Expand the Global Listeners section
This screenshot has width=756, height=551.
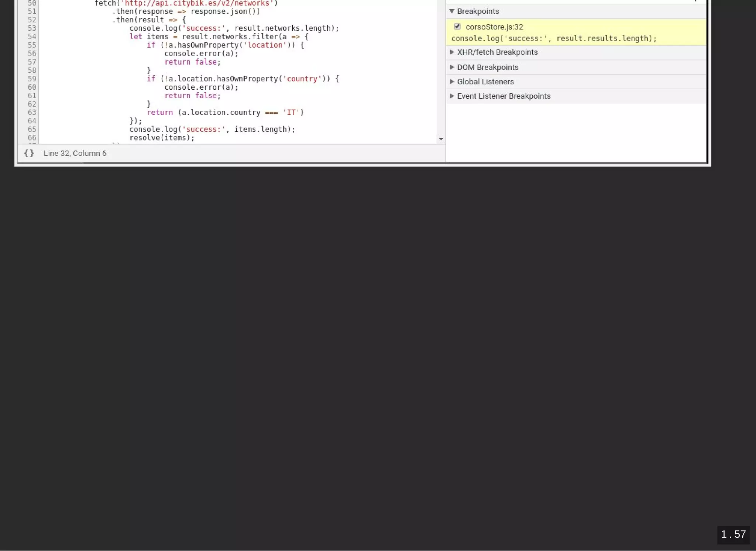pos(452,82)
